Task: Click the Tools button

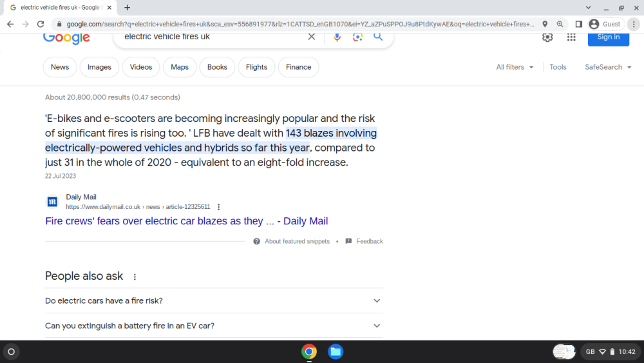Action: pyautogui.click(x=558, y=67)
